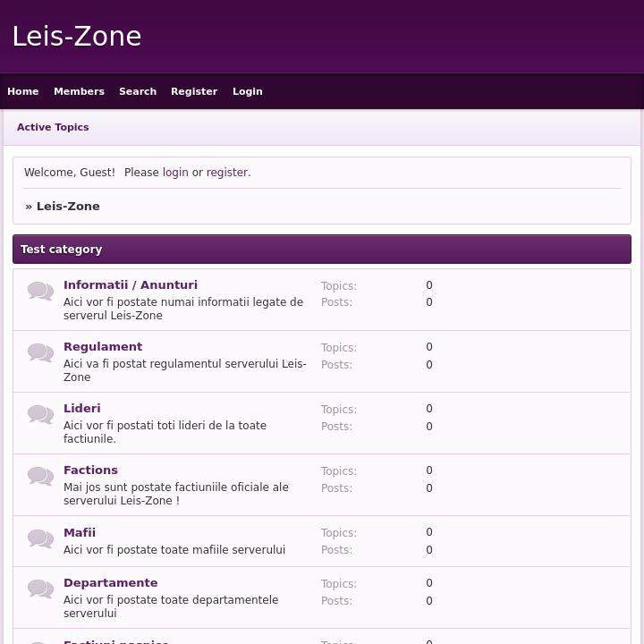The height and width of the screenshot is (644, 644).
Task: Open the Home menu item
Action: pyautogui.click(x=23, y=91)
